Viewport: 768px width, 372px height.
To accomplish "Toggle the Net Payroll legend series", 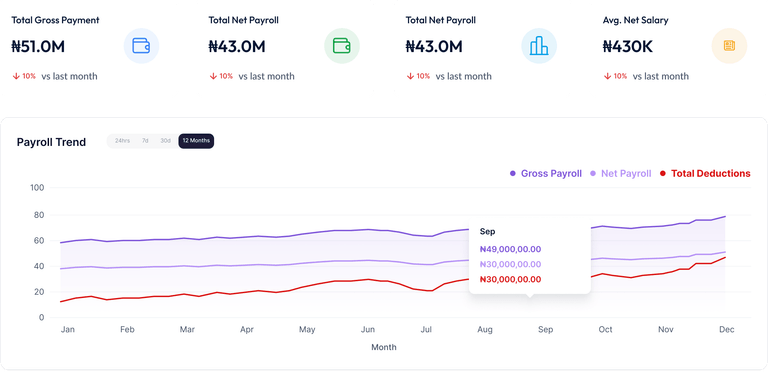I will 621,173.
